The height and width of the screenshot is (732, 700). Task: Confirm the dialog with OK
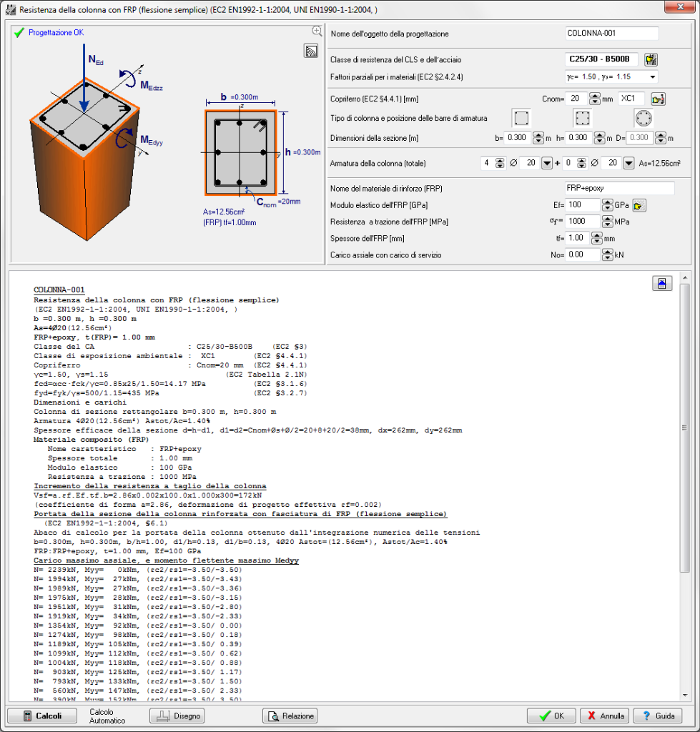551,716
